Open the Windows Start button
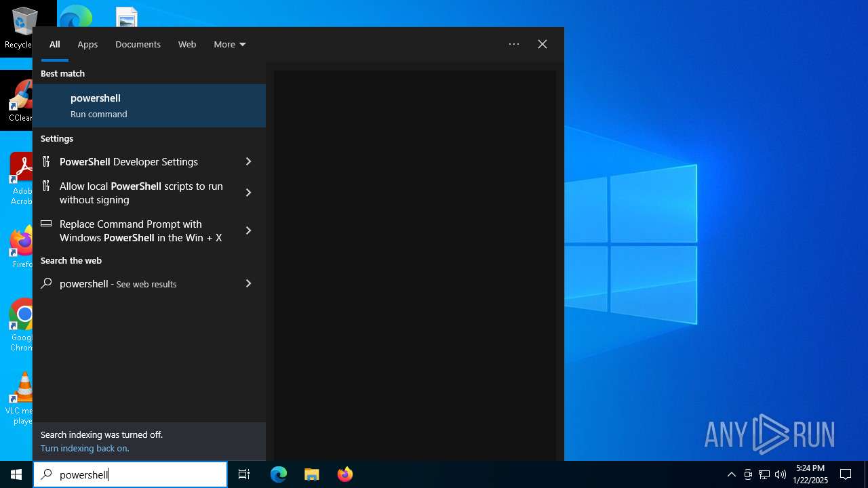 16,474
